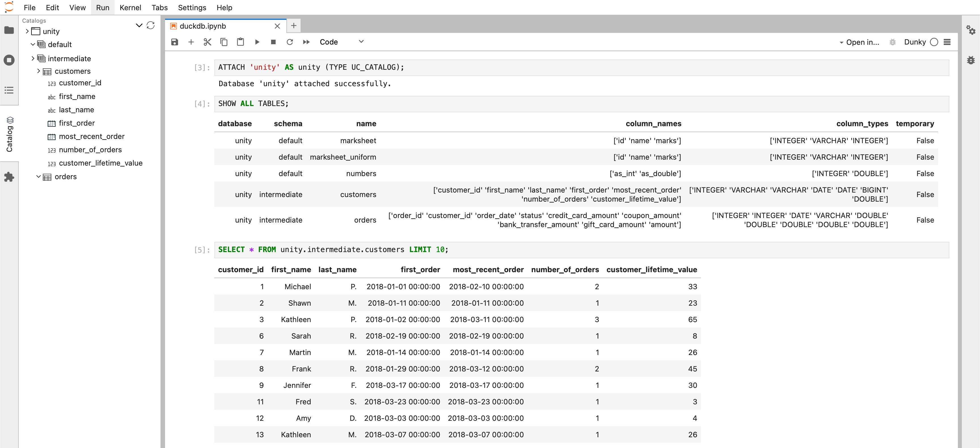
Task: Click the 'Database 'unity' attached successfully.' output
Action: pyautogui.click(x=304, y=84)
